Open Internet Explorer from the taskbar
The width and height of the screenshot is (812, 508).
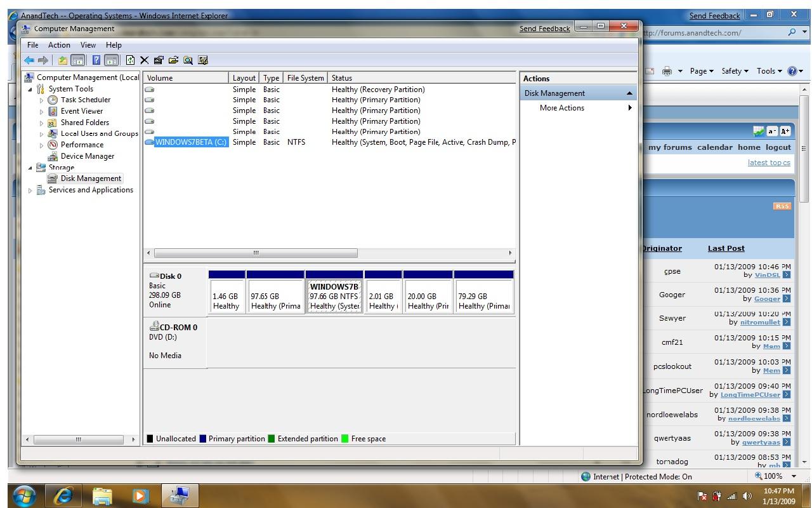pyautogui.click(x=63, y=495)
